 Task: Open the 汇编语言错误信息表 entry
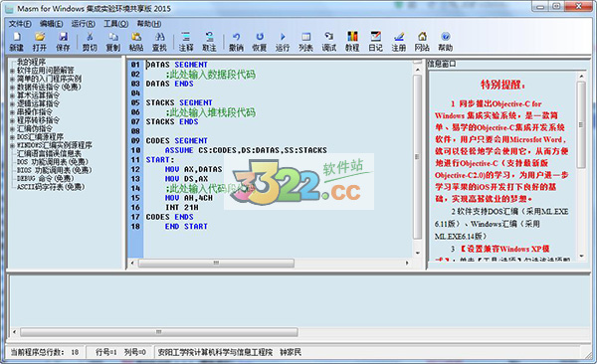coord(49,153)
